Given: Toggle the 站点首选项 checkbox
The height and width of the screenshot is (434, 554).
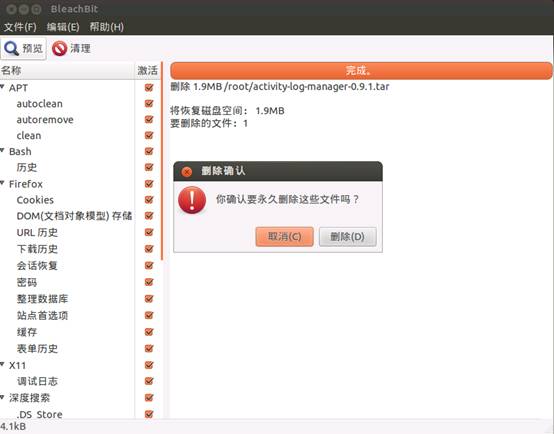Looking at the screenshot, I should click(x=149, y=315).
